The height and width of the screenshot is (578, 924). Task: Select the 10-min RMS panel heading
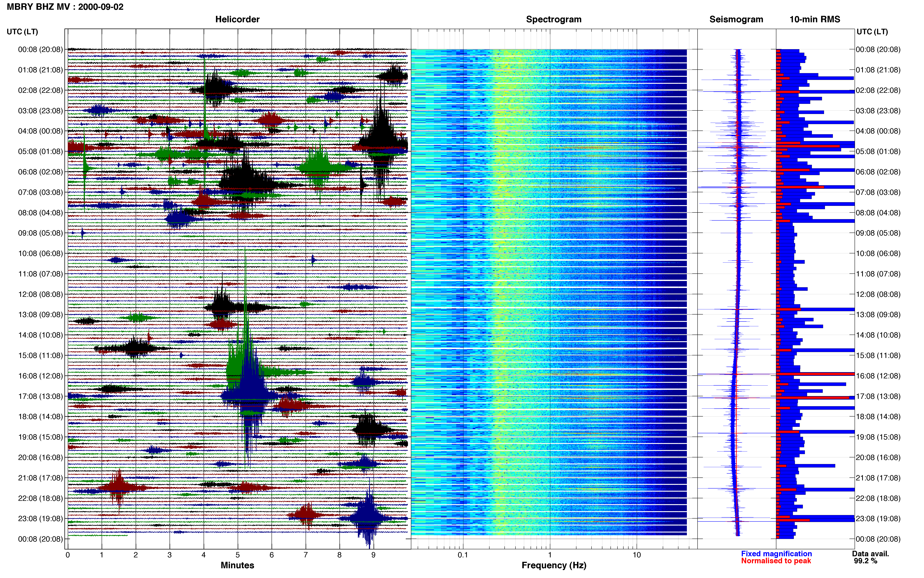[815, 20]
